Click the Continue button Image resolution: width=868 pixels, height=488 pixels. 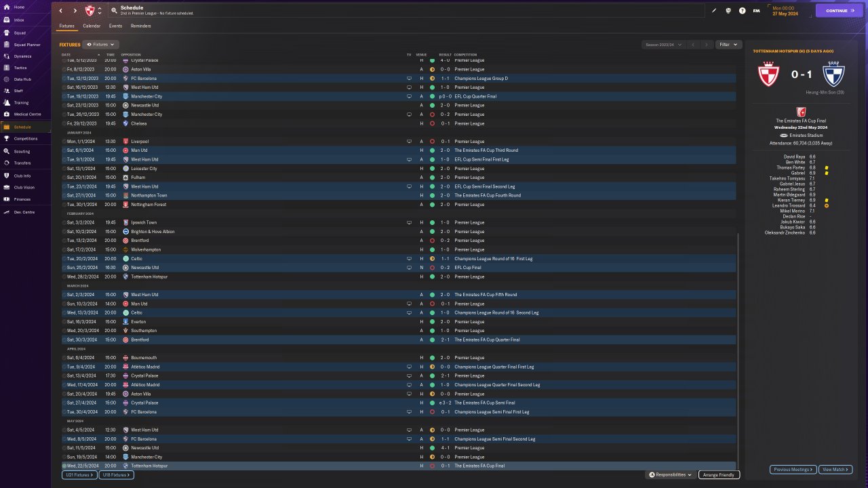(x=840, y=11)
